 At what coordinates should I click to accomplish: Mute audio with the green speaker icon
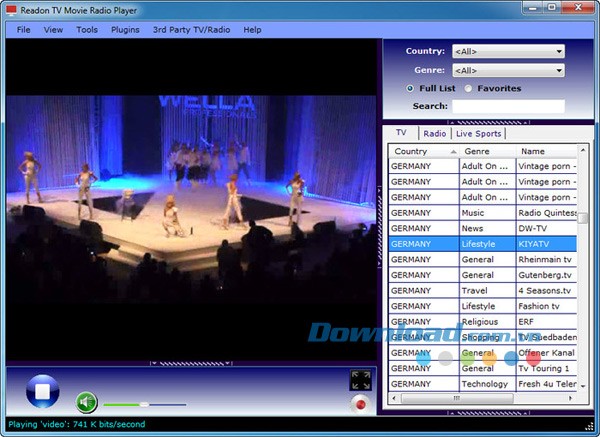click(86, 402)
